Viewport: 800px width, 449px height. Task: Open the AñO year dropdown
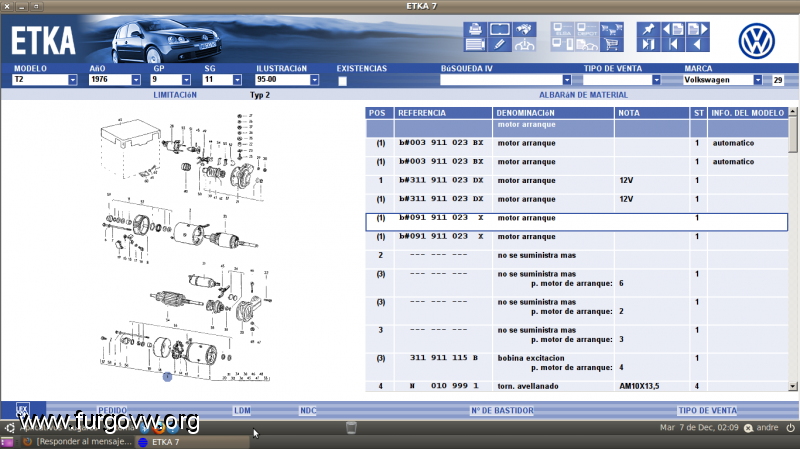136,80
